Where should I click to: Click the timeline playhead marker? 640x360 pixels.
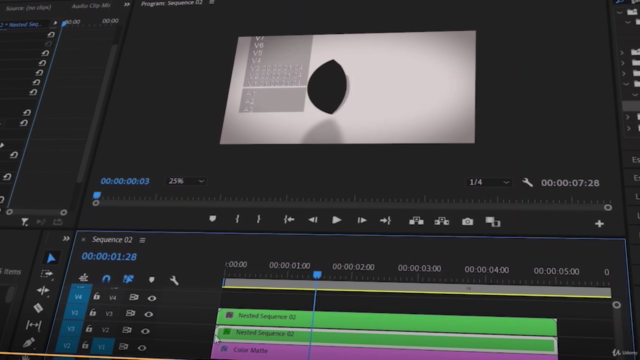tap(317, 275)
